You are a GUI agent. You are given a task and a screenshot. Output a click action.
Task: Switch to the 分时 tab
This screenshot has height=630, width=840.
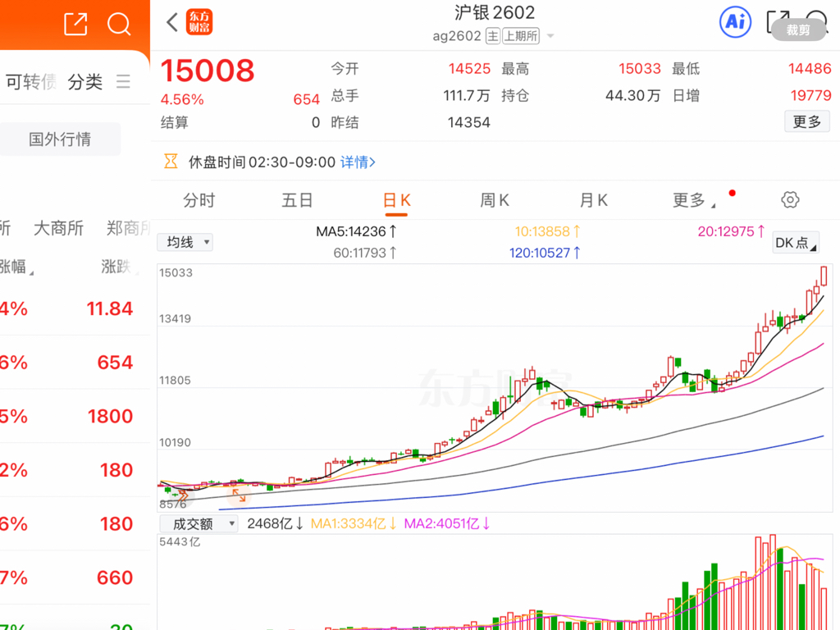tap(199, 200)
